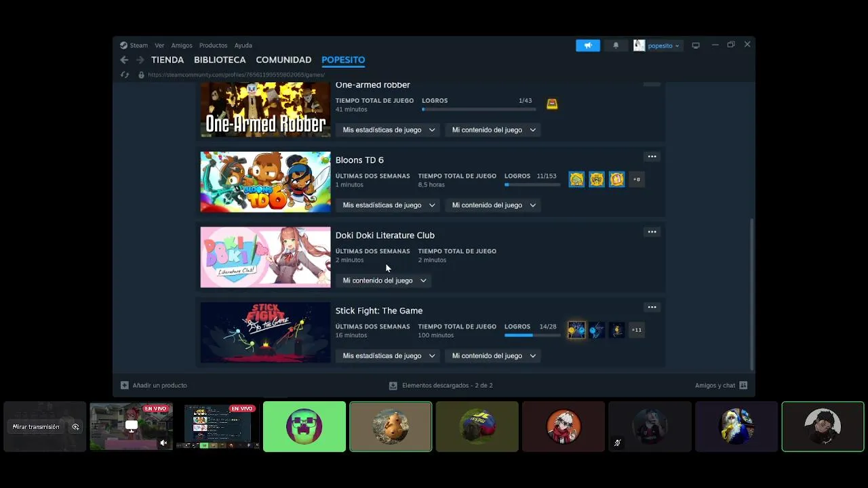Switch to the BIBLIOTECA tab
This screenshot has height=488, width=868.
click(220, 60)
